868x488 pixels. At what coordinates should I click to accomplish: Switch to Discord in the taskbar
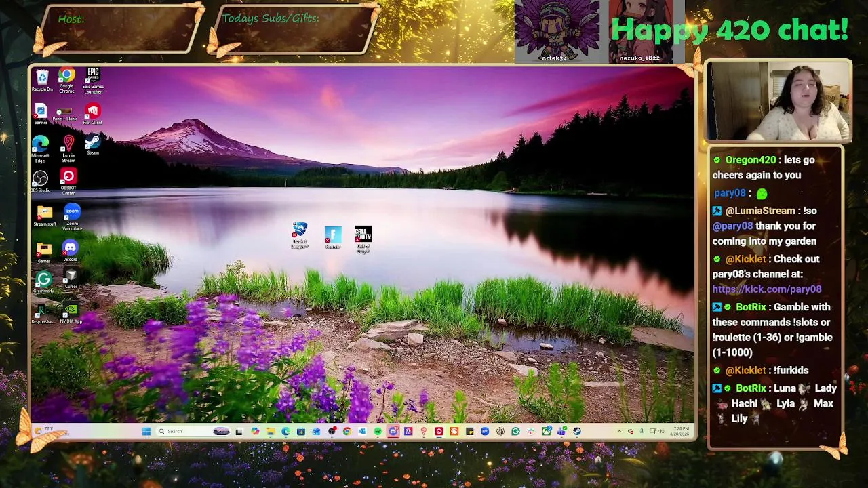[393, 431]
